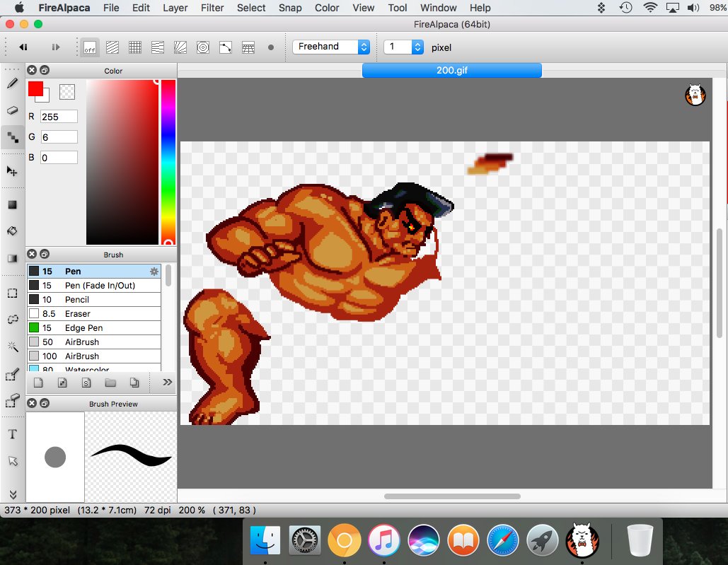
Task: Enable grid snap (crisscross)
Action: pos(135,47)
